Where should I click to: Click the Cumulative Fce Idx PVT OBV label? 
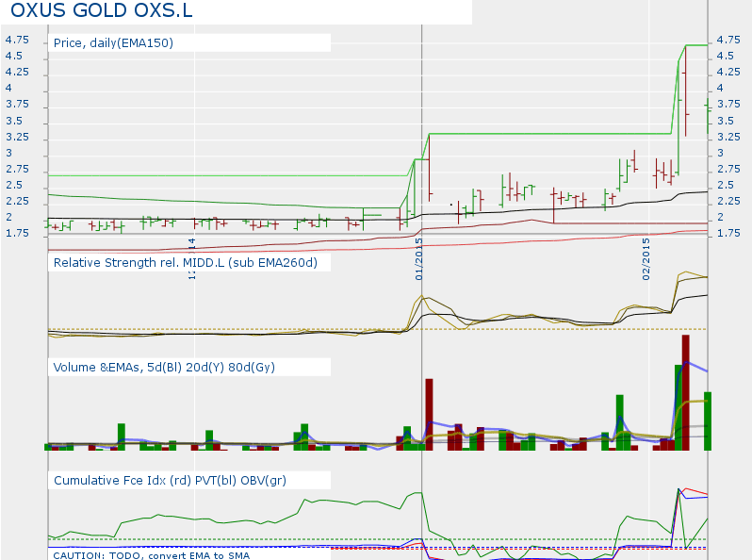[170, 481]
